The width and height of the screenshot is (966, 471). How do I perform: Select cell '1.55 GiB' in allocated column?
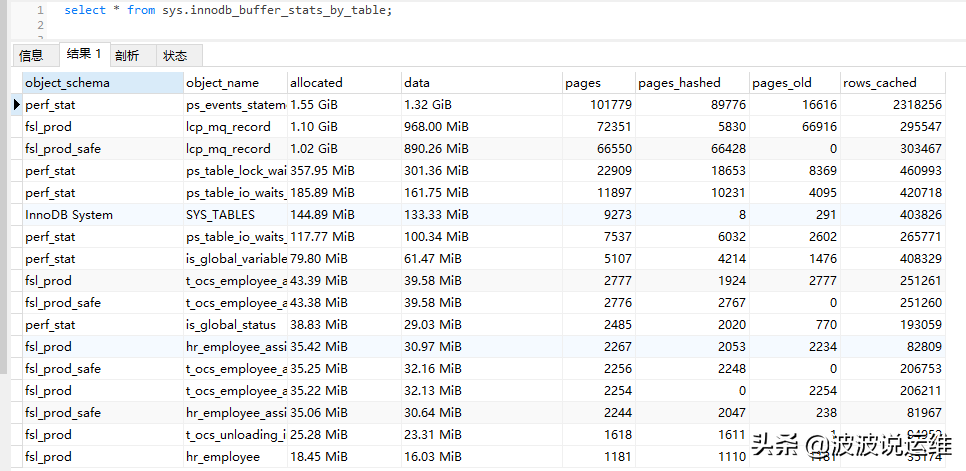pos(344,105)
